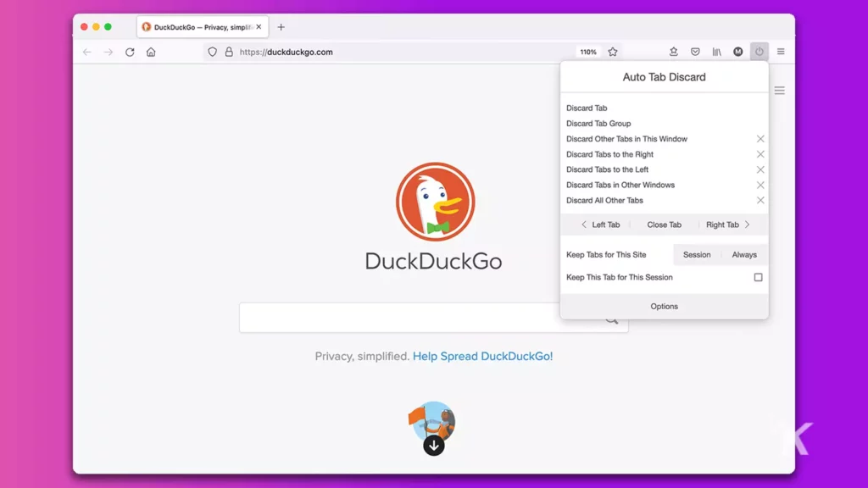Click the address bar URL
Image resolution: width=868 pixels, height=488 pixels.
click(x=287, y=52)
